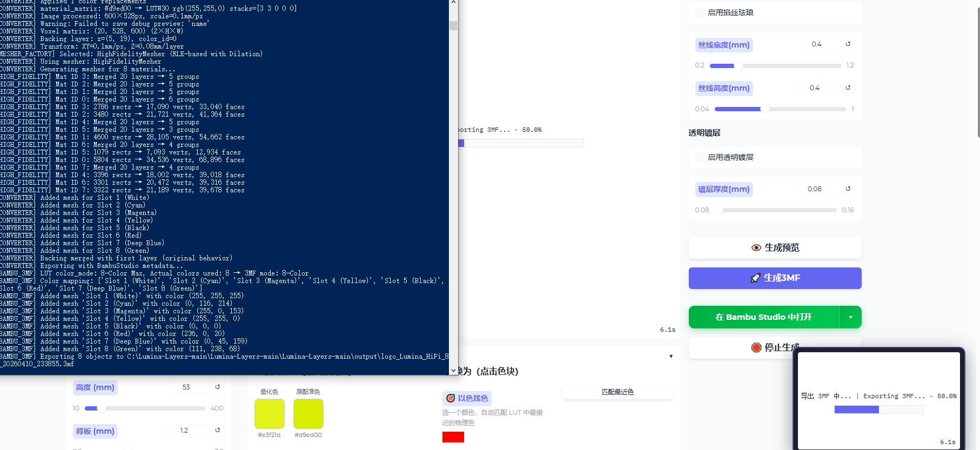Click the 以色找色 target icon

click(x=451, y=398)
